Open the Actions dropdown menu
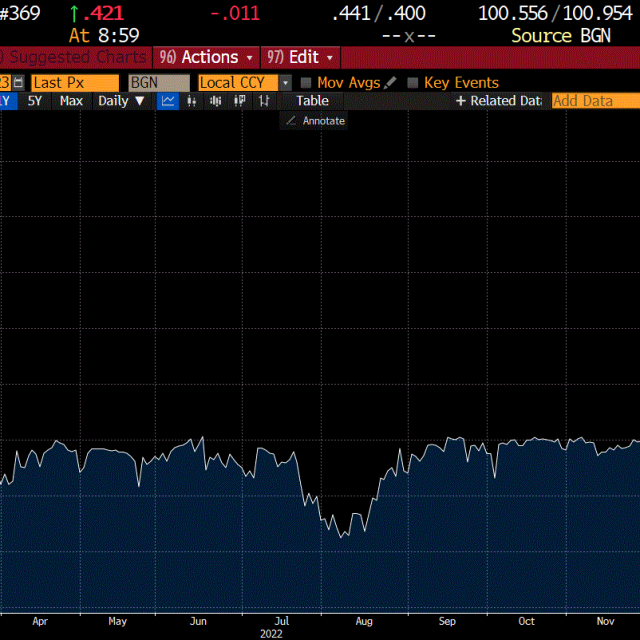Screen dimensions: 640x640 [x=207, y=57]
